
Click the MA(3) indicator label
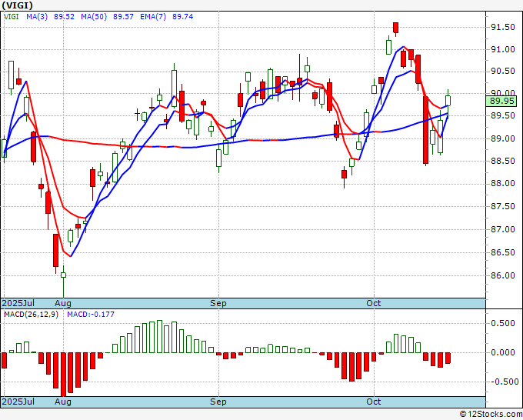click(37, 17)
